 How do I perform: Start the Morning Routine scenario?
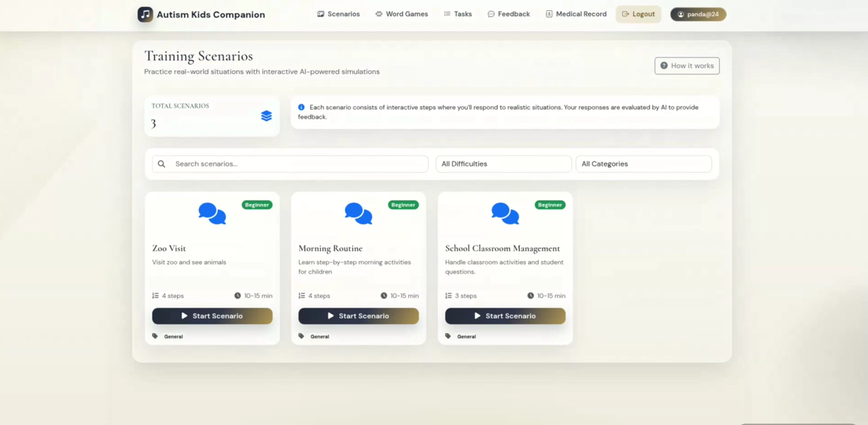(359, 316)
